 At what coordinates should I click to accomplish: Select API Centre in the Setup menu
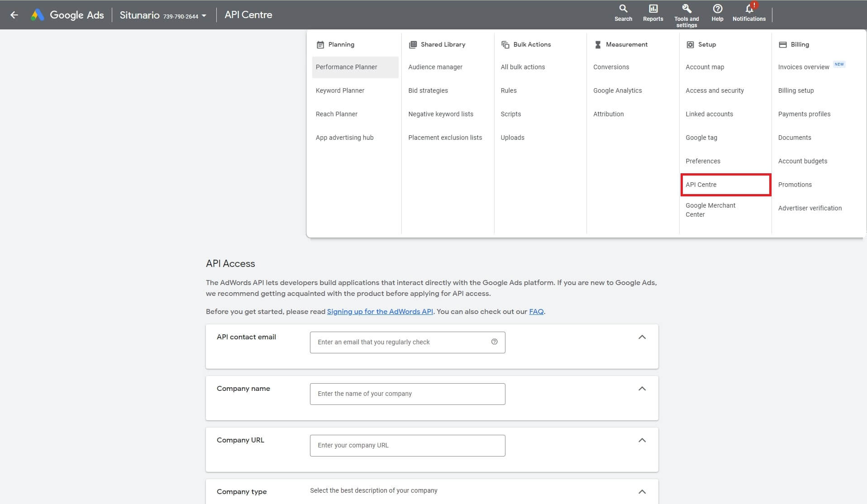(725, 185)
